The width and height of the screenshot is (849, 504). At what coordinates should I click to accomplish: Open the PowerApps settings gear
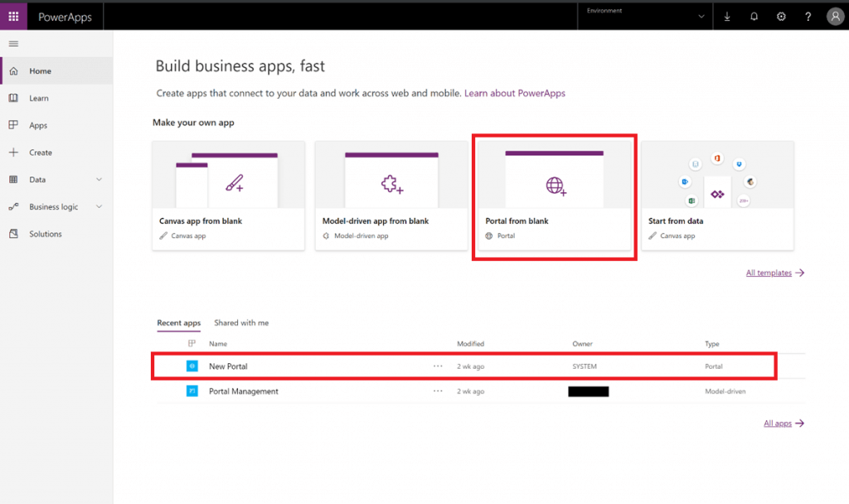pyautogui.click(x=780, y=16)
